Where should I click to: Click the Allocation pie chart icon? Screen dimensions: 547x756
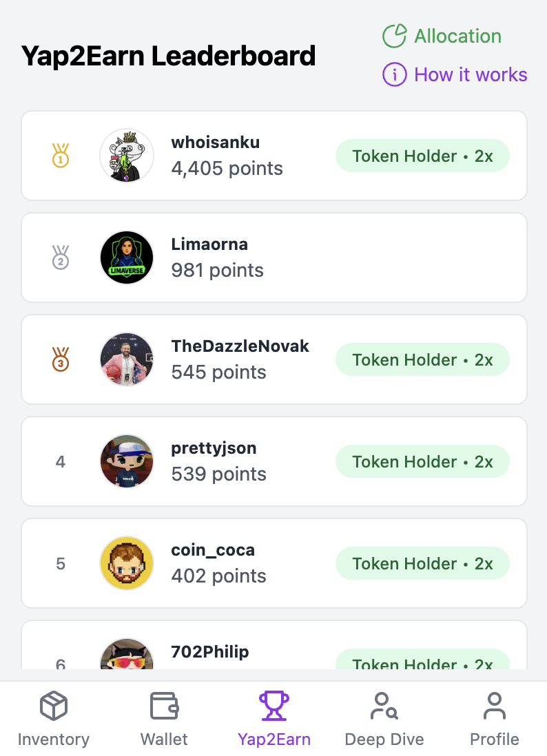394,36
